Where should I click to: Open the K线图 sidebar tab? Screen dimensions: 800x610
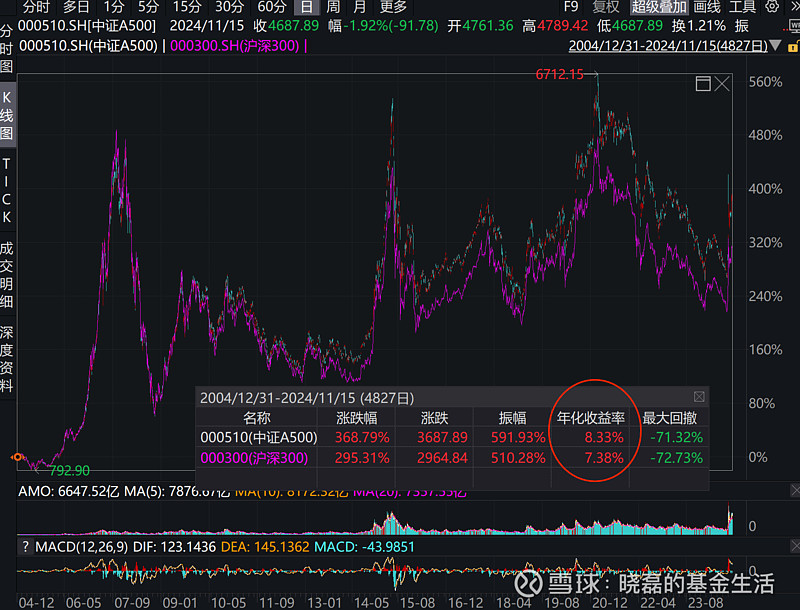coord(7,115)
